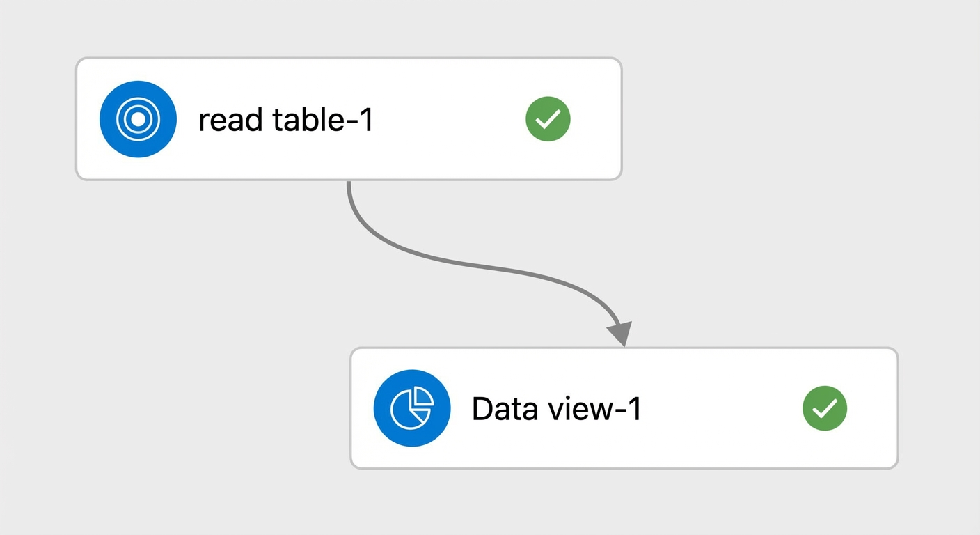Open the success status of read table-1
The height and width of the screenshot is (535, 980).
pyautogui.click(x=548, y=119)
